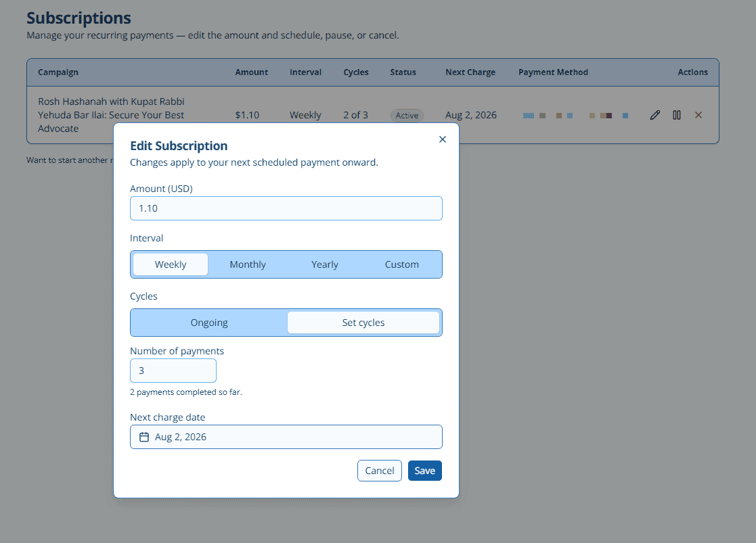Click the Next Charge column header

(x=470, y=72)
